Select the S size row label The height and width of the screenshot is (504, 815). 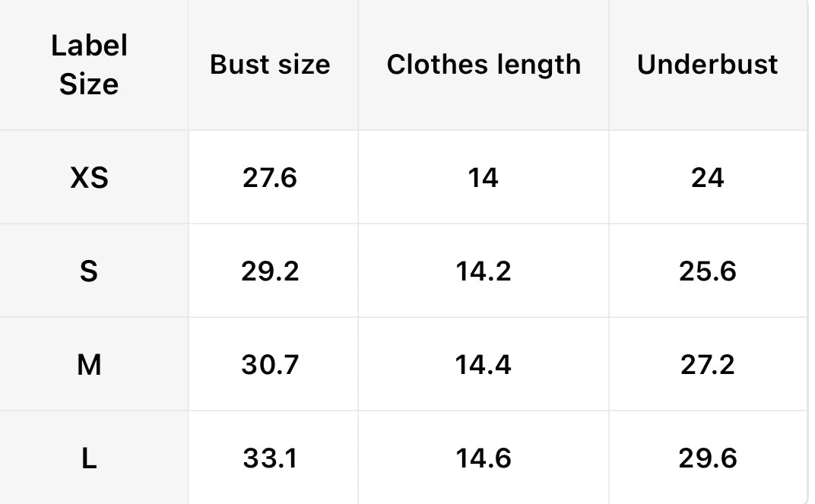tap(89, 271)
